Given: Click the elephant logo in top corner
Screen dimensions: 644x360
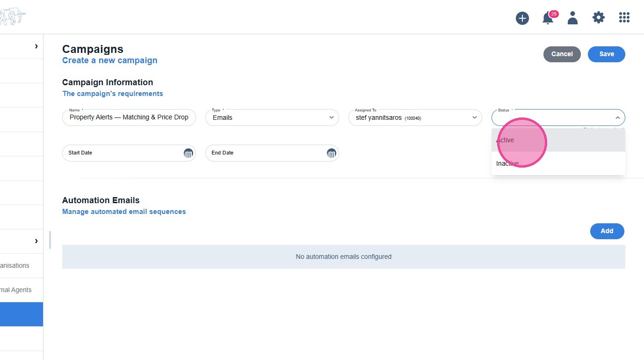Looking at the screenshot, I should coord(13,17).
